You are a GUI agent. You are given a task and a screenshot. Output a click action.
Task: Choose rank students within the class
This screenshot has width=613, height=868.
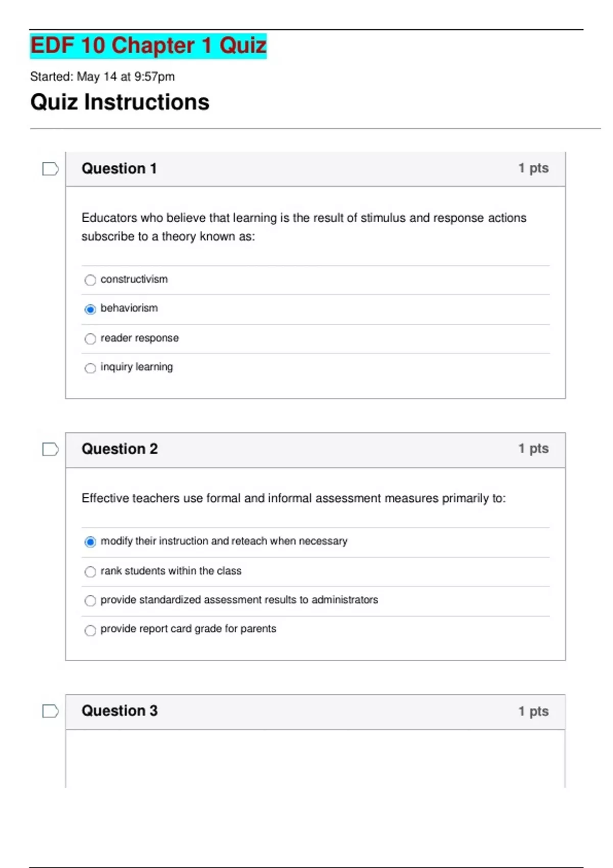point(90,571)
